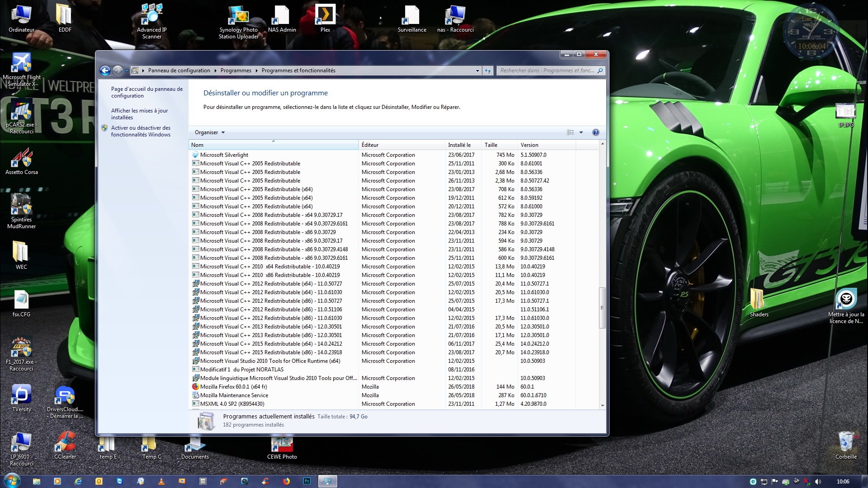Select Visual Studio 2010 Tools for Office Runtime (x64)
Image resolution: width=868 pixels, height=488 pixels.
[x=393, y=361]
